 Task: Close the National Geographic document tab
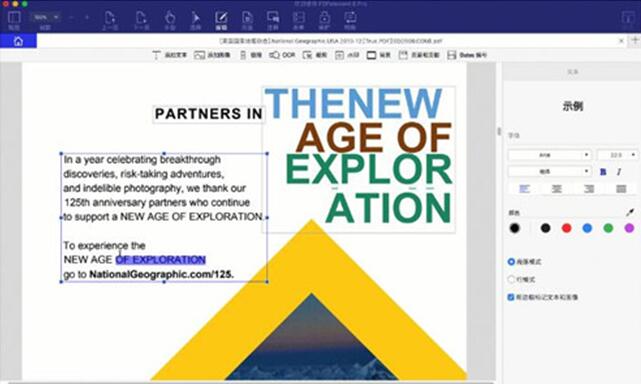pyautogui.click(x=621, y=41)
